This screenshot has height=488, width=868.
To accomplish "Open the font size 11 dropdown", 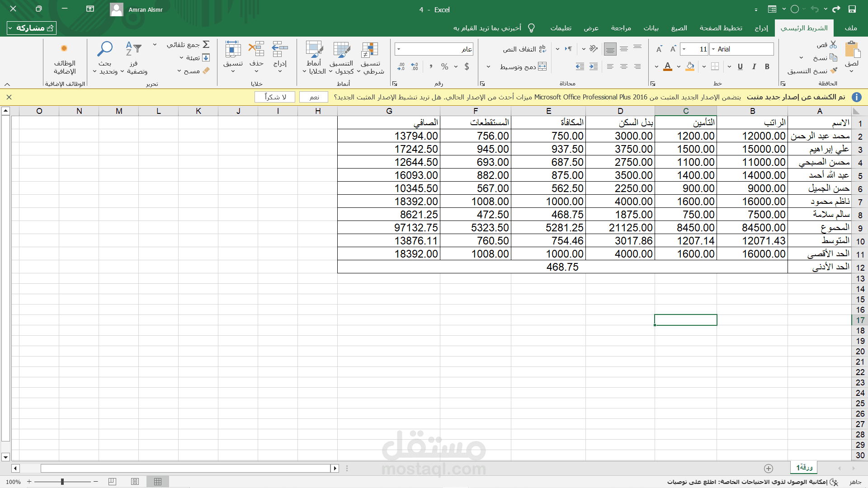I will pos(684,49).
